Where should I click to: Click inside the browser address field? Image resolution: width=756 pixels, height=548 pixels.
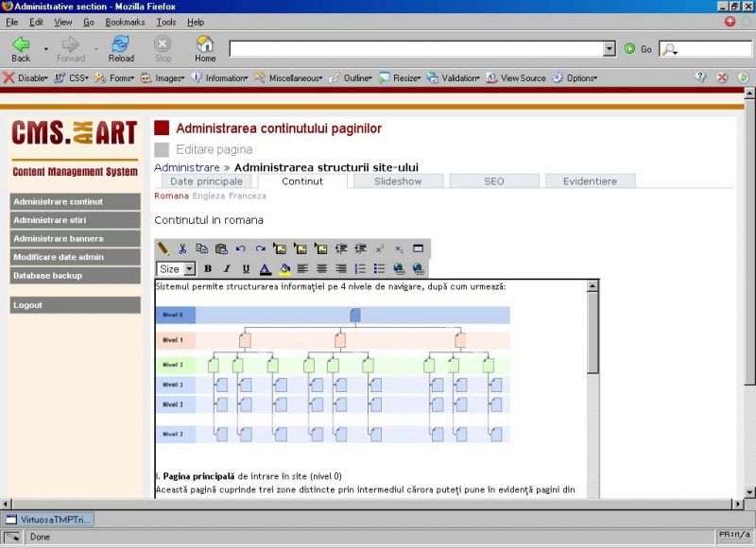(x=416, y=48)
